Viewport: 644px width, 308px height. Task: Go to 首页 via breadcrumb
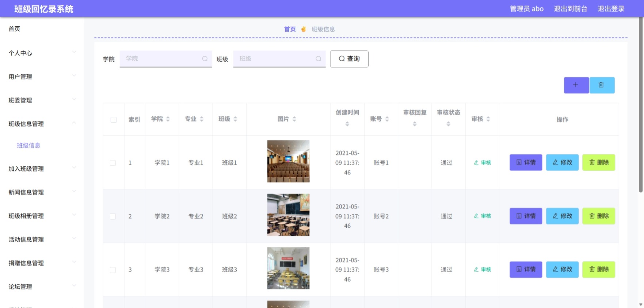click(290, 29)
